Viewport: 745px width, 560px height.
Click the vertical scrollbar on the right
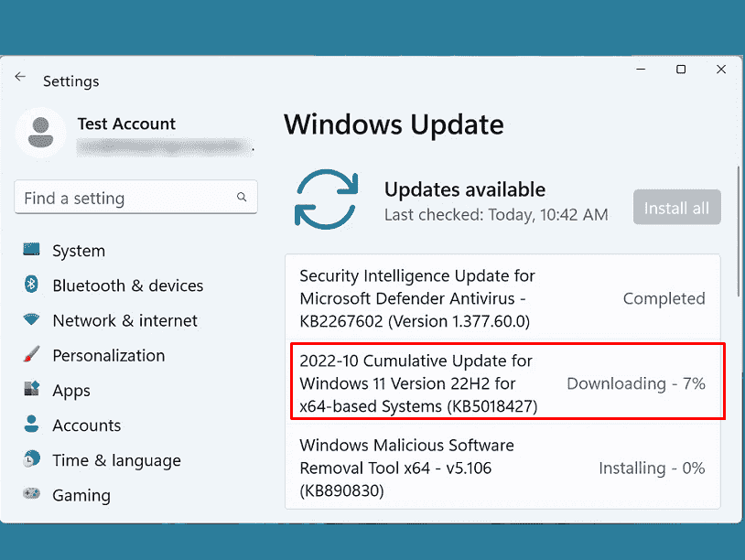pos(737,229)
